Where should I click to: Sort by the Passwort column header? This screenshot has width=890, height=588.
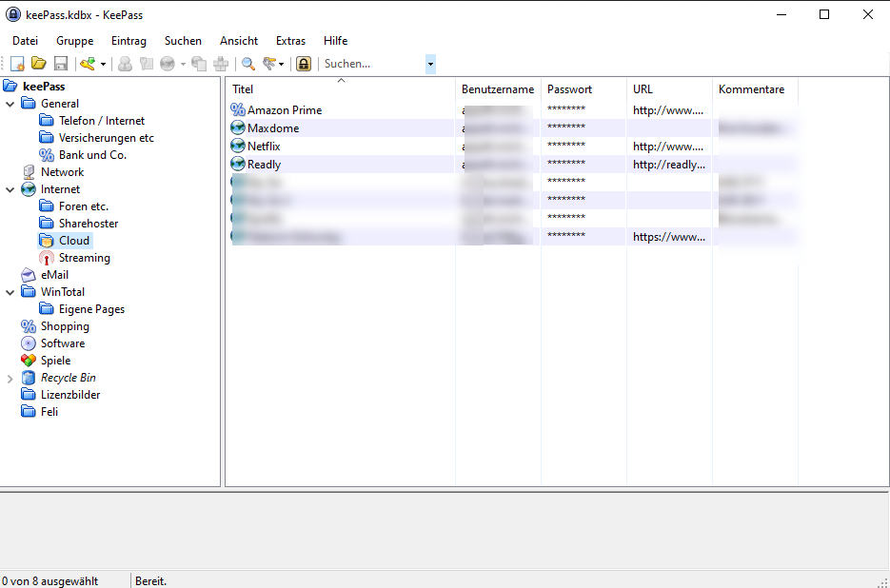click(x=584, y=89)
